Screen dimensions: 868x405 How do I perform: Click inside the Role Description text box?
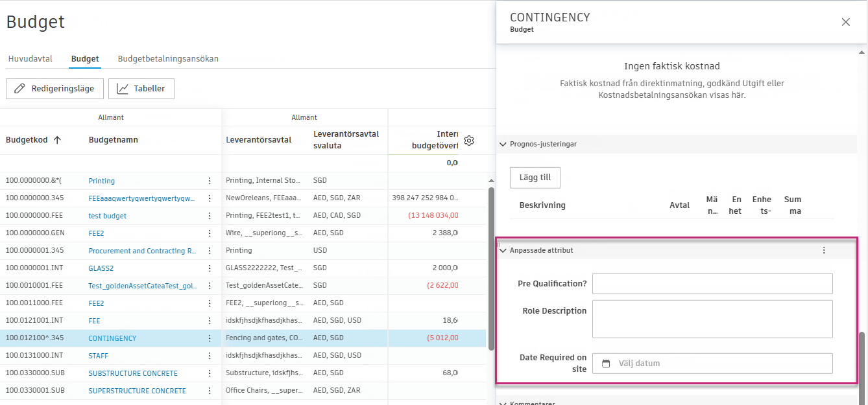(712, 318)
